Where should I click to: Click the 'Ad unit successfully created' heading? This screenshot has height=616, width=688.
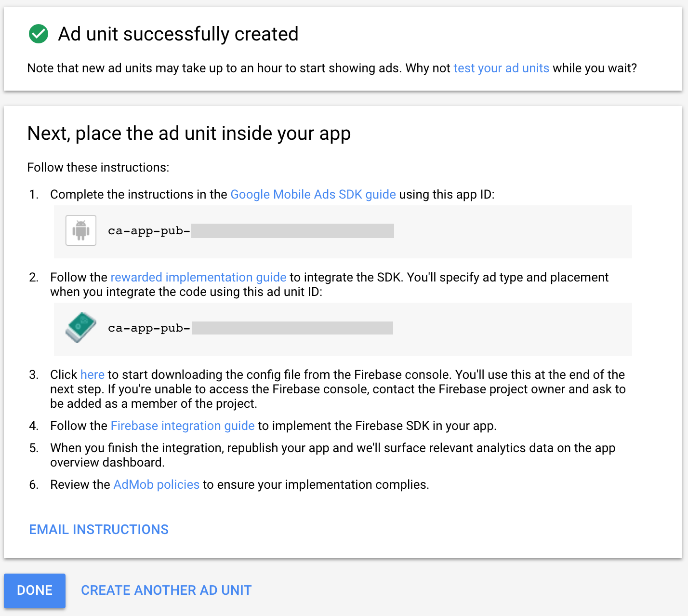point(178,34)
